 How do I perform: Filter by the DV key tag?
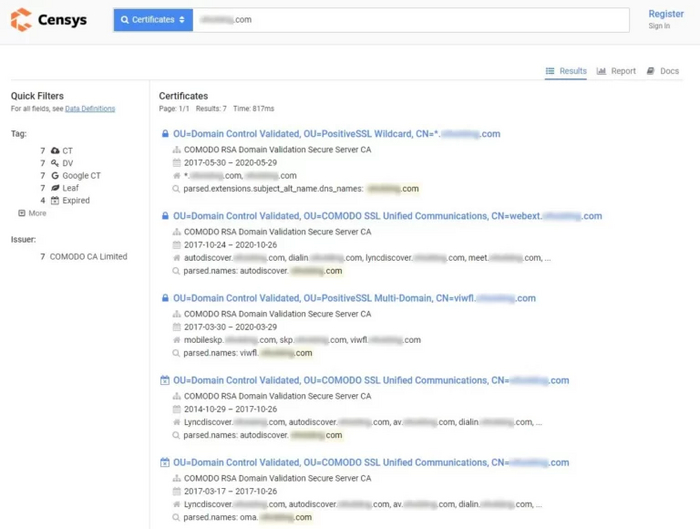pos(67,163)
